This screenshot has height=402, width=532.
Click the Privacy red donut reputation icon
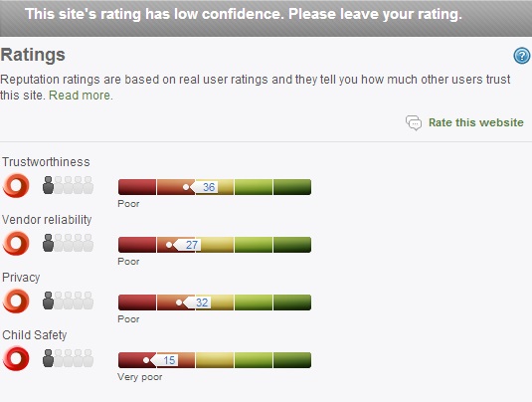coord(16,301)
